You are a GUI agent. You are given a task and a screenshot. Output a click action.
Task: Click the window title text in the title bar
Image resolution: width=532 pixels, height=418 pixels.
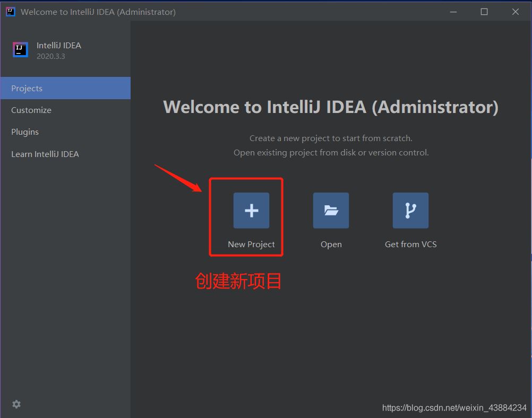point(98,12)
